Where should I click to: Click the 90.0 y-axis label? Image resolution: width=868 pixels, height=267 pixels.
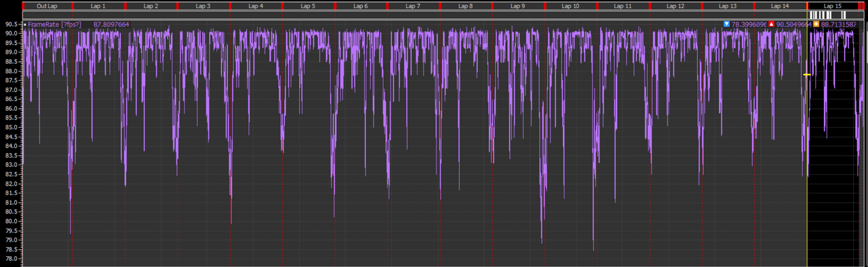click(x=11, y=33)
